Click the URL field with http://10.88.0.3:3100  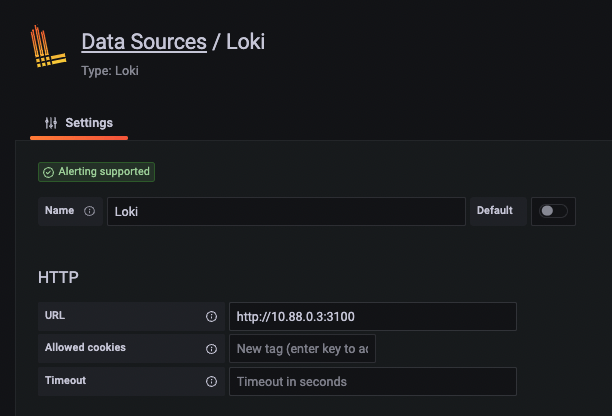[372, 316]
